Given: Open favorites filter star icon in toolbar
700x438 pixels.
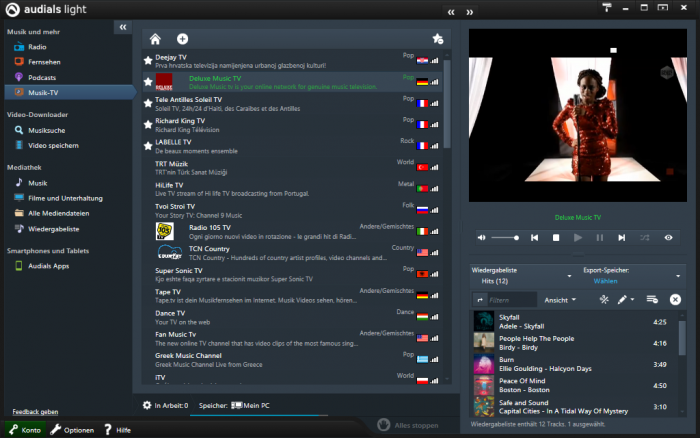Looking at the screenshot, I should click(x=438, y=39).
